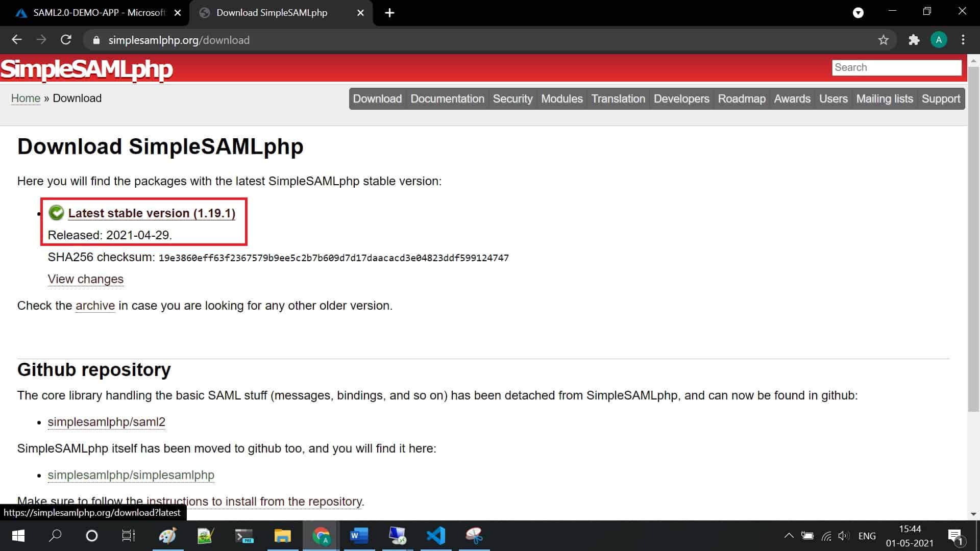
Task: Switch to Microsoft Word in the taskbar
Action: (359, 536)
